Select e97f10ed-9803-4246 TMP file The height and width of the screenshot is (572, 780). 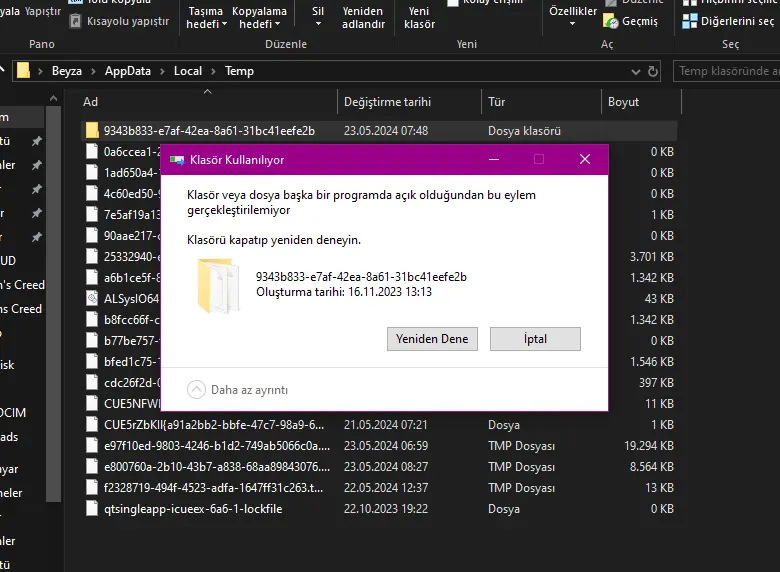pos(378,446)
